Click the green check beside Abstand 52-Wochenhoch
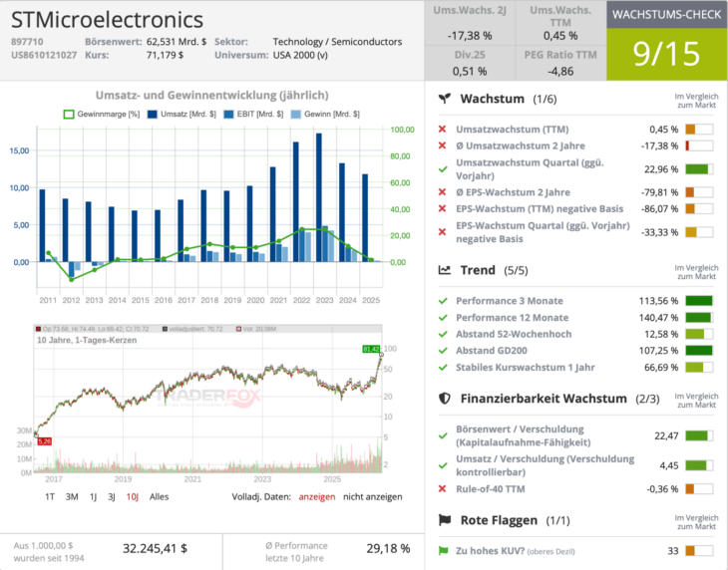Screen dimensions: 728x570 click(x=443, y=334)
